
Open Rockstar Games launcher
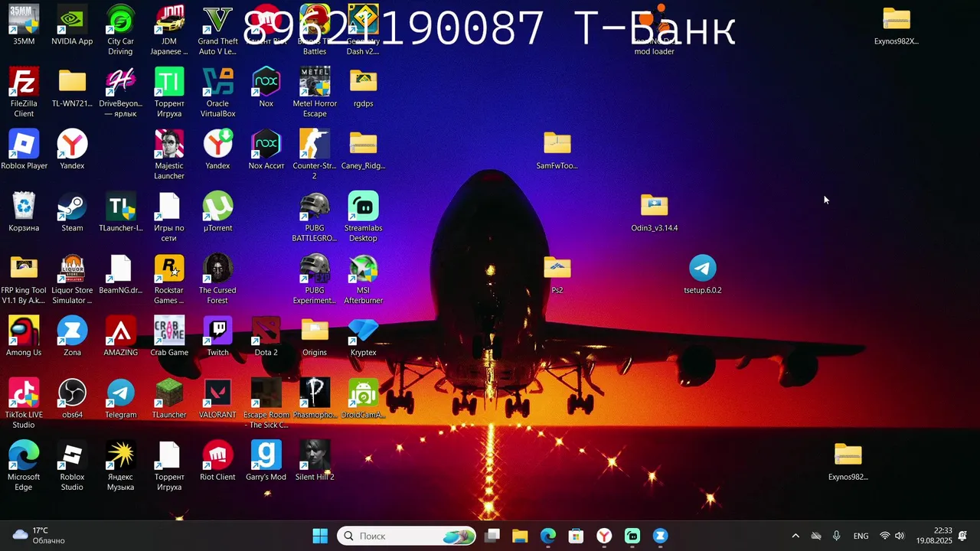tap(169, 279)
